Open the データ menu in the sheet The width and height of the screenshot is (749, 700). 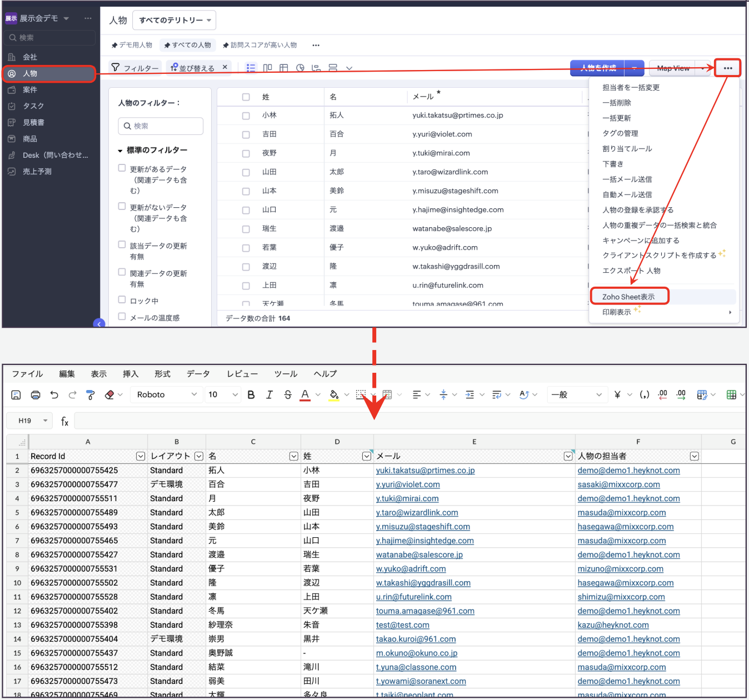point(198,374)
